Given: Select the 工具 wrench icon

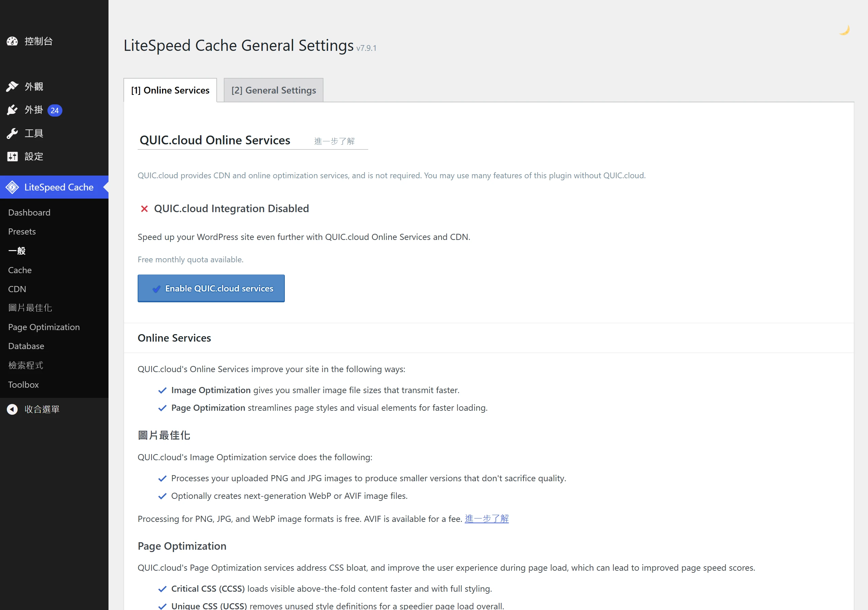Looking at the screenshot, I should 12,134.
